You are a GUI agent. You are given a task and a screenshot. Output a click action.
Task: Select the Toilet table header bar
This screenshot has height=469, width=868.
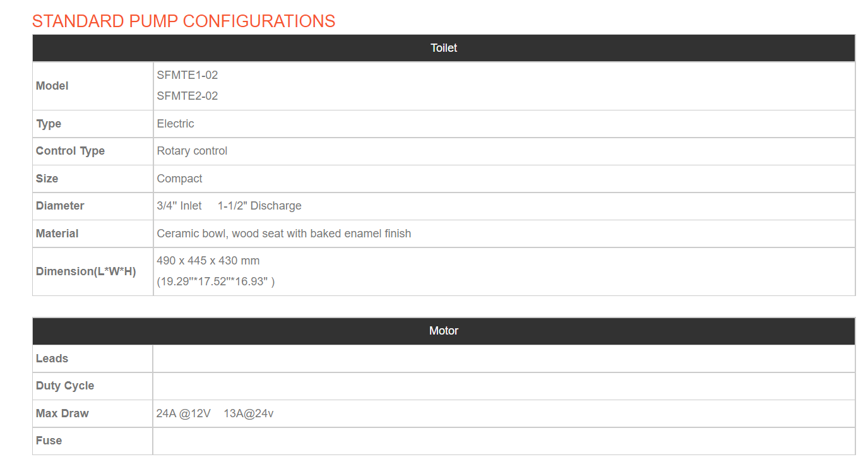point(444,48)
